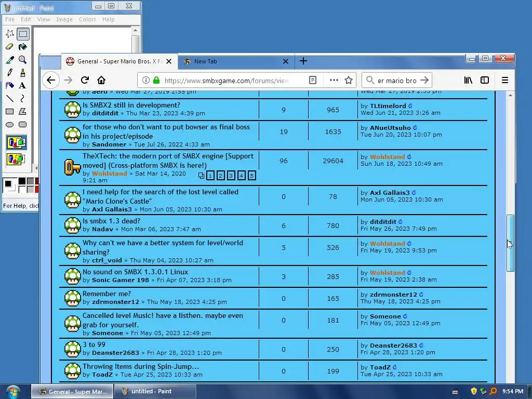Image resolution: width=532 pixels, height=399 pixels.
Task: Open Paint Image menu
Action: pyautogui.click(x=64, y=19)
